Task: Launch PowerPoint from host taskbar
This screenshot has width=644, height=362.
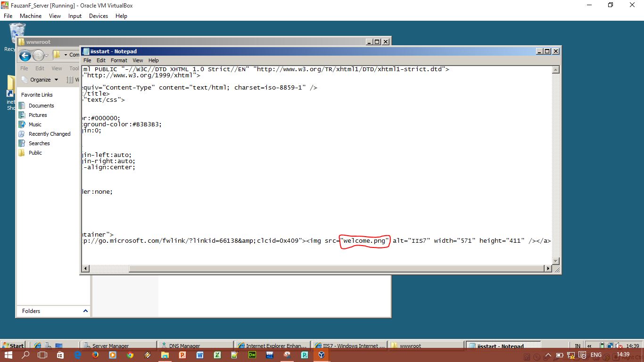Action: (182, 355)
